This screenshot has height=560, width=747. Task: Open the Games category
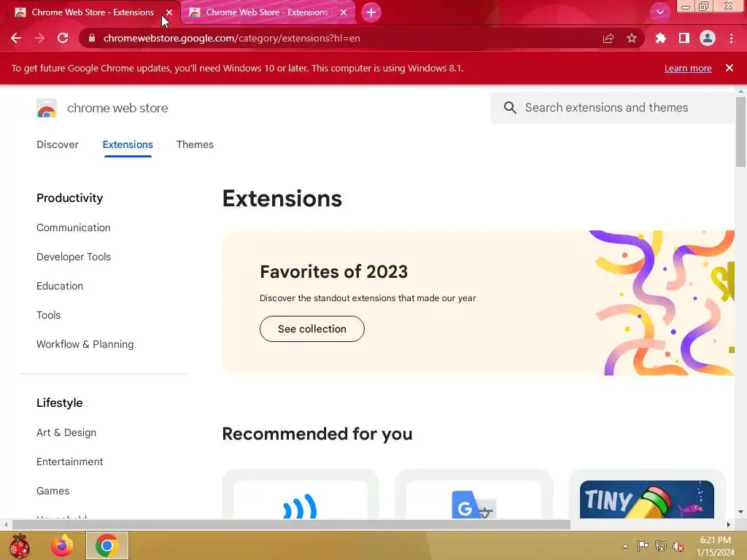[53, 491]
